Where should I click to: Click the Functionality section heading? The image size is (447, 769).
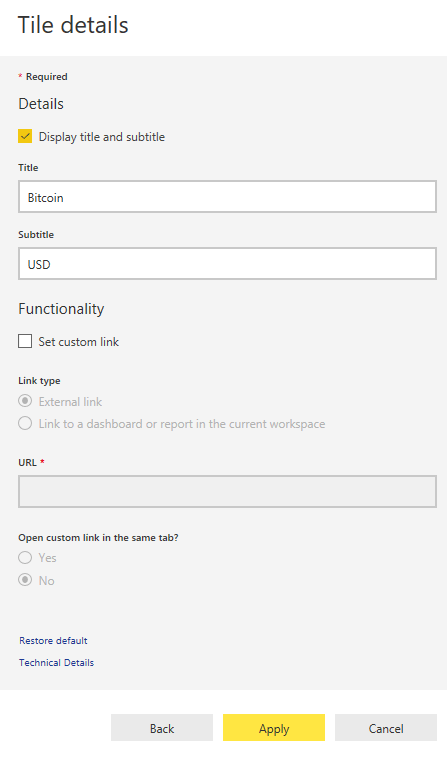61,309
